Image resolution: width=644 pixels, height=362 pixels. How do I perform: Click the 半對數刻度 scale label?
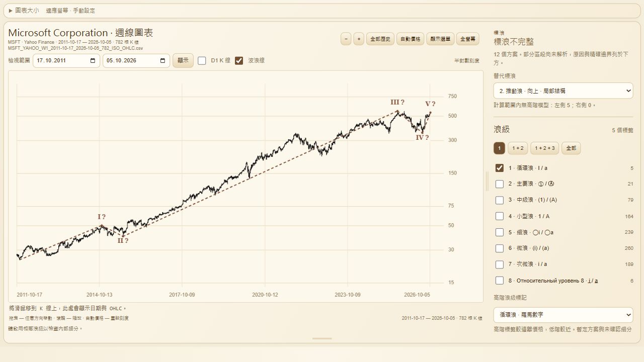click(466, 61)
